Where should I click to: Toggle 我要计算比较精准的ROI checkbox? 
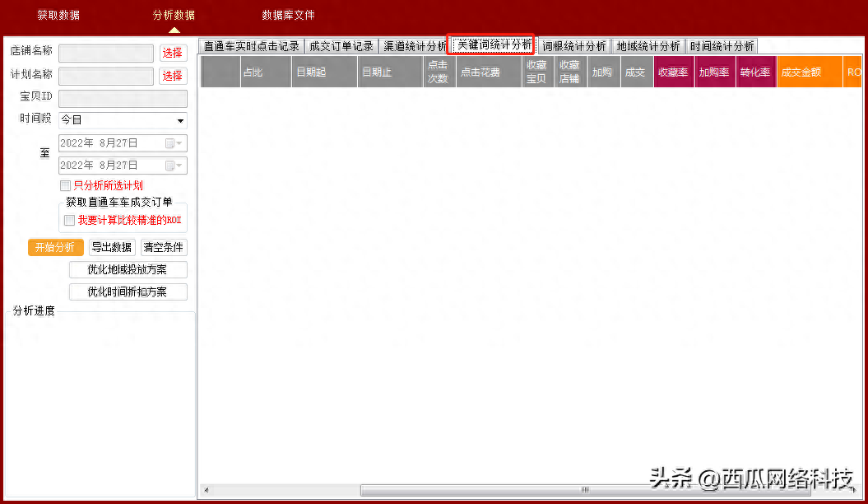[x=70, y=221]
